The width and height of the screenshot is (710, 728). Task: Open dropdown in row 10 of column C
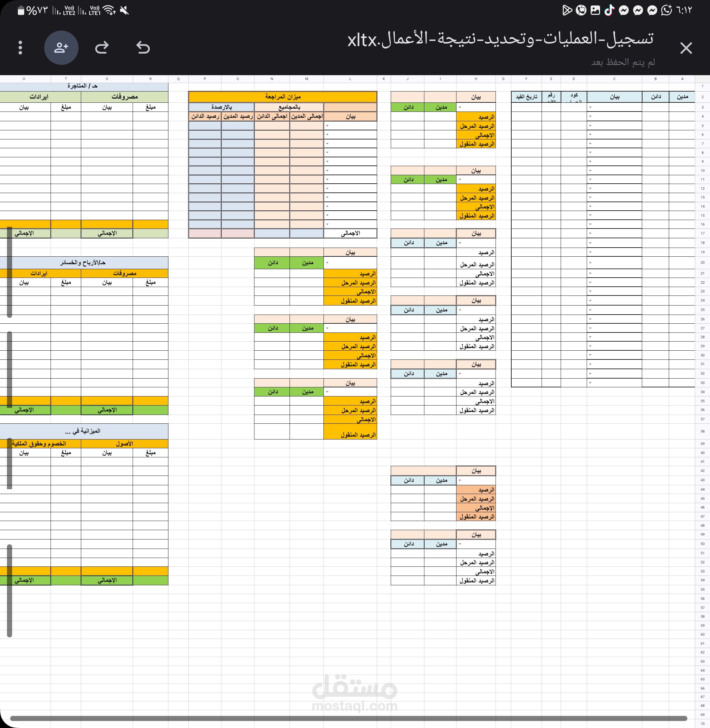click(x=590, y=171)
